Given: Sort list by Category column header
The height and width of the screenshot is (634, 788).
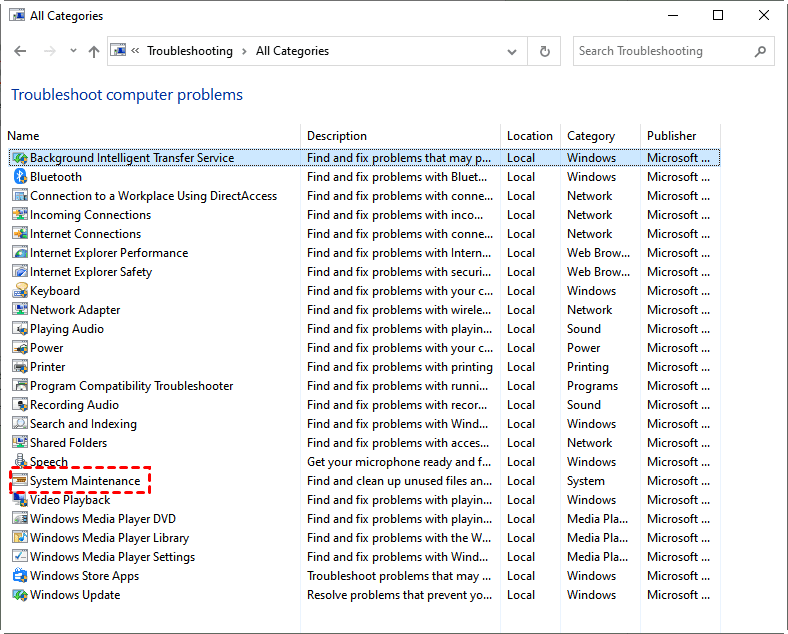Looking at the screenshot, I should click(x=590, y=136).
